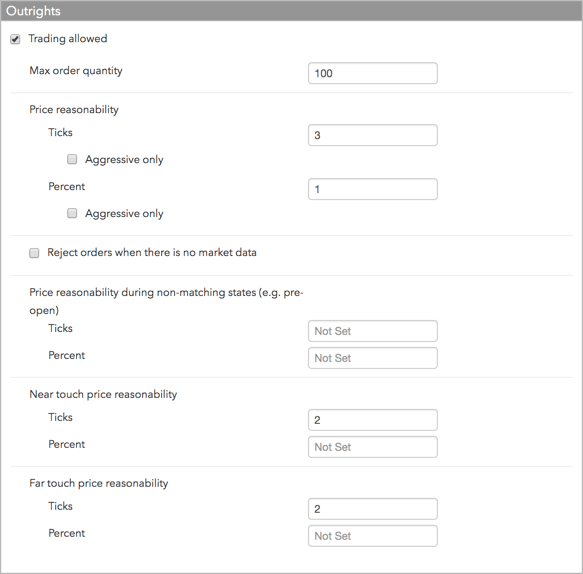Edit Near touch price reasonability Ticks field
The width and height of the screenshot is (583, 574).
pos(373,420)
